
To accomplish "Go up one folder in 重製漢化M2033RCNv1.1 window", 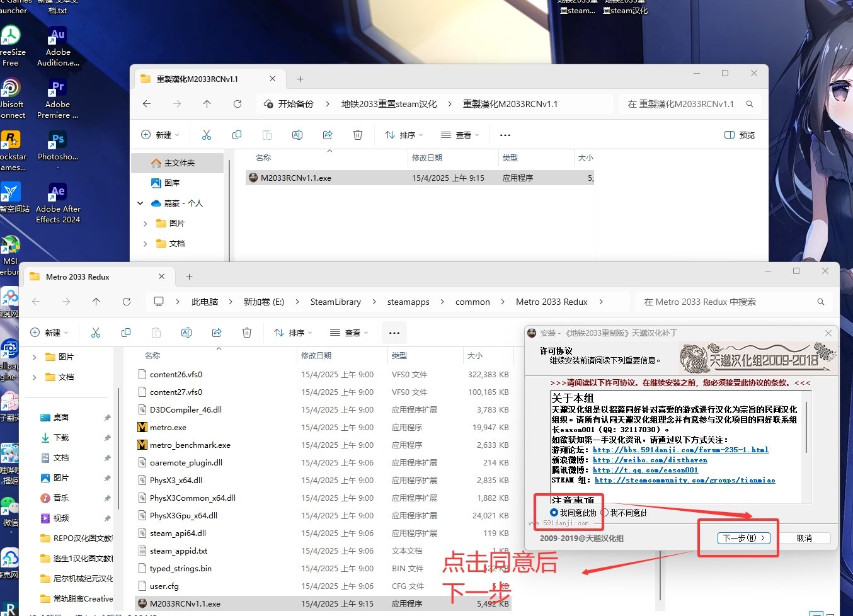I will click(x=207, y=104).
